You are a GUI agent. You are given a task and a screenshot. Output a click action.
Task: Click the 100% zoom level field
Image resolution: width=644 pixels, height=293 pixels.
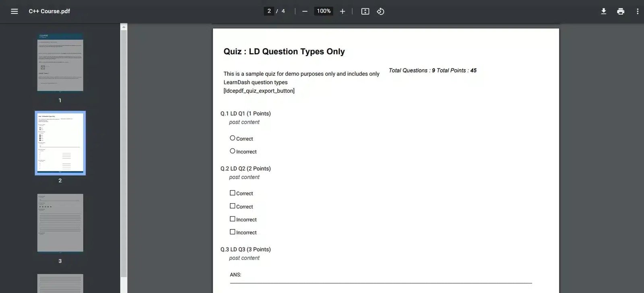324,11
